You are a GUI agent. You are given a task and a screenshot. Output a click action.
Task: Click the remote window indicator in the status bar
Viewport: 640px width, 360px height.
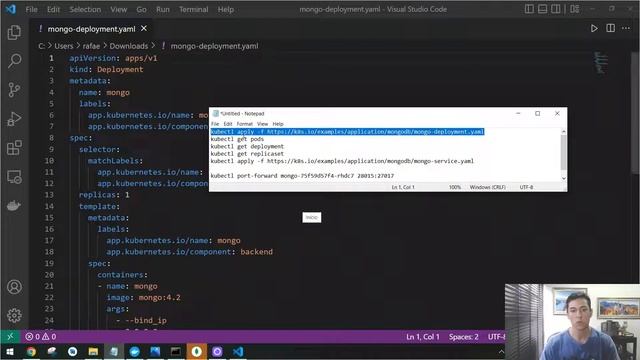tap(10, 337)
